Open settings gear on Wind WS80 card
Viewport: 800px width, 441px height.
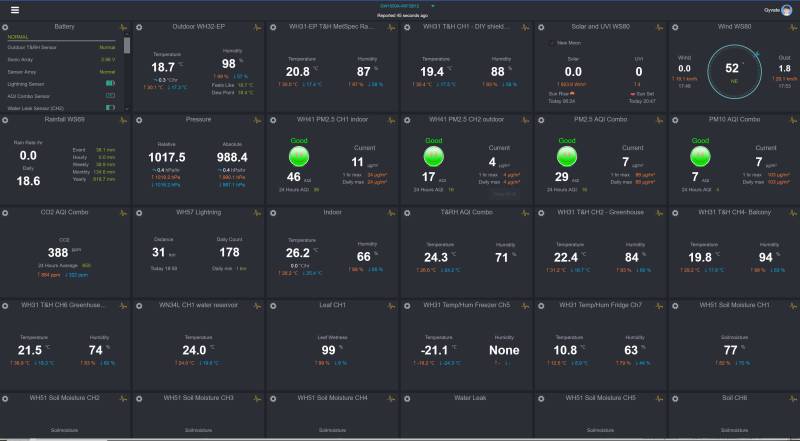point(675,28)
